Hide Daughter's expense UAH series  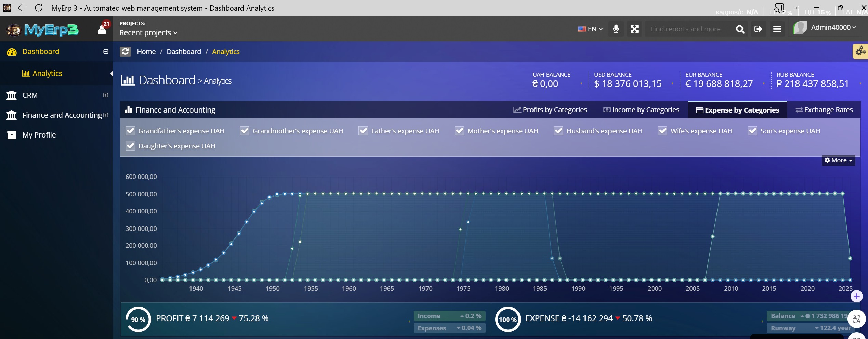[x=130, y=146]
